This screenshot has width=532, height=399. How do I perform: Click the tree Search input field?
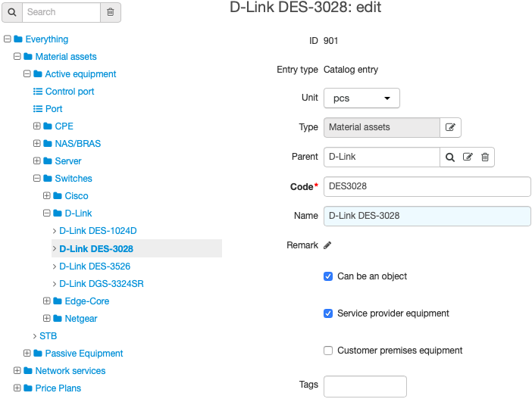point(61,12)
